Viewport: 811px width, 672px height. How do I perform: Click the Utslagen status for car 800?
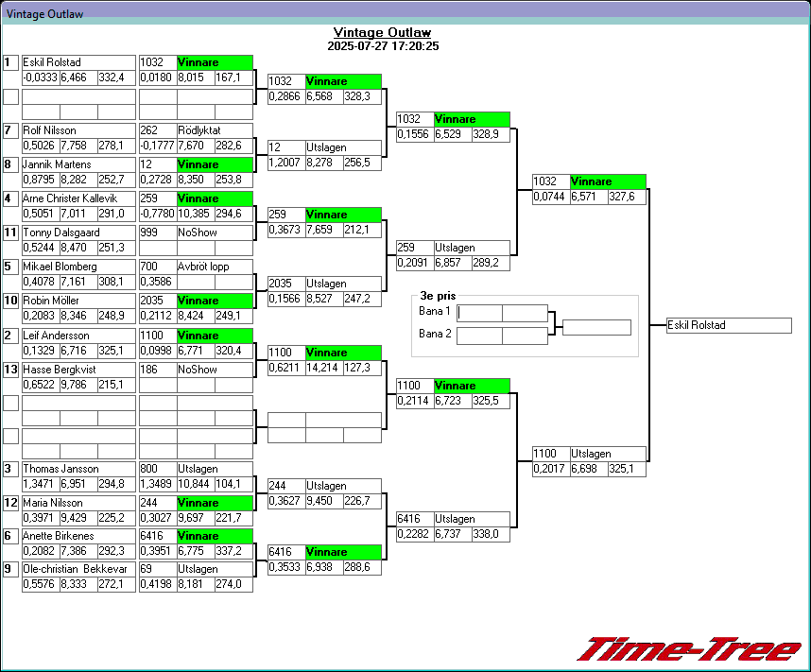click(214, 469)
